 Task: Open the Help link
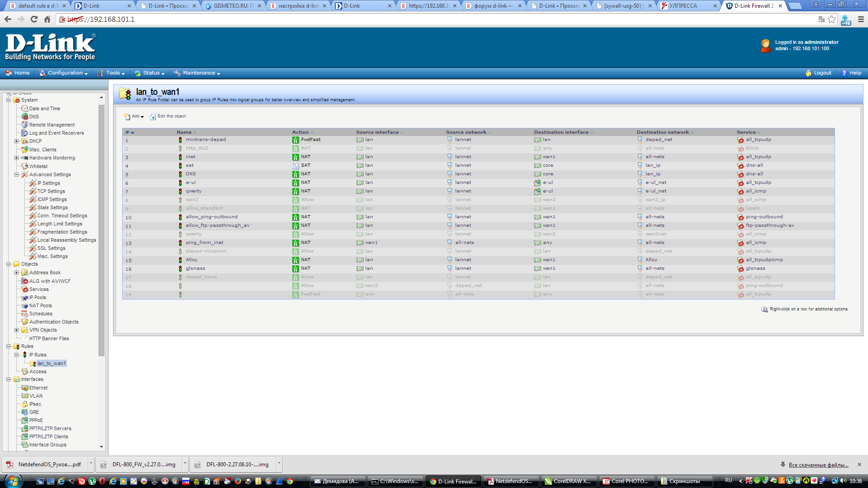(855, 73)
